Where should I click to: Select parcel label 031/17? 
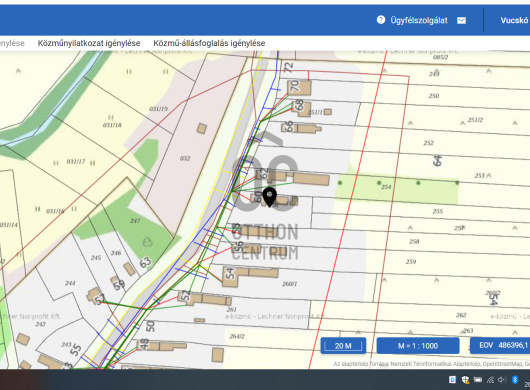(76, 162)
